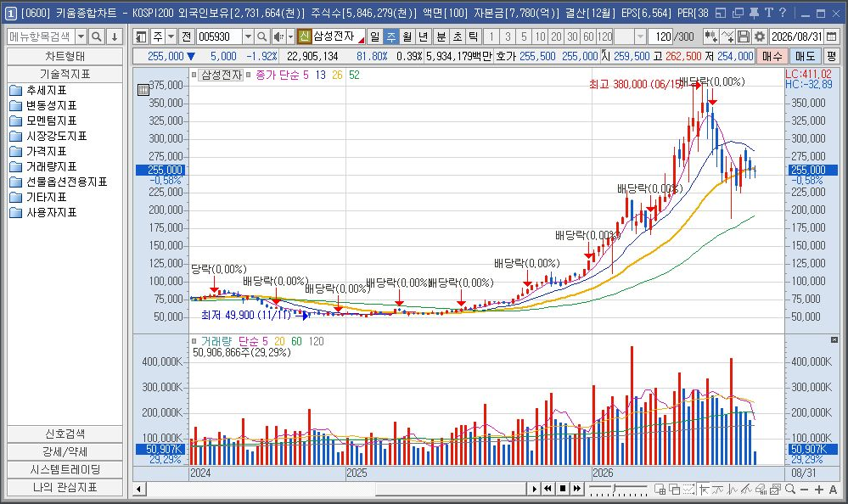848x504 pixels.
Task: Select 월 monthly period toggle
Action: coord(407,36)
